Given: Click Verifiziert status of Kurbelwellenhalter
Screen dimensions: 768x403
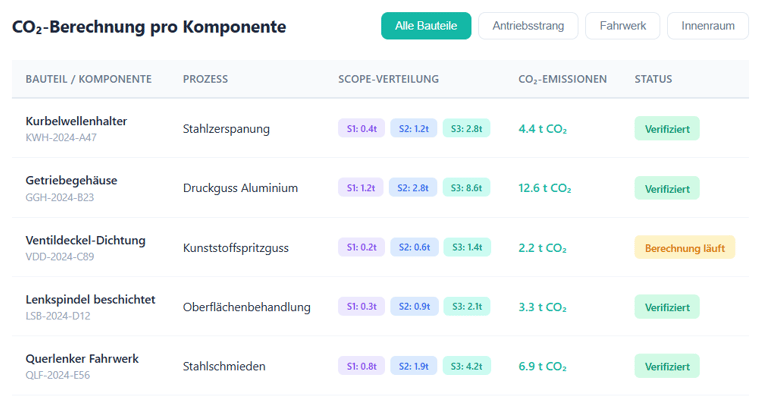Looking at the screenshot, I should 666,129.
